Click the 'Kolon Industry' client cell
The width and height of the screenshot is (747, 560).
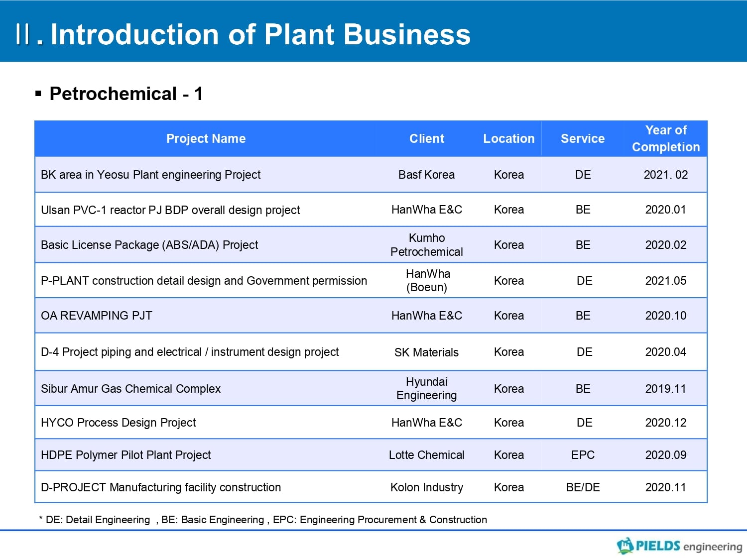pyautogui.click(x=427, y=487)
